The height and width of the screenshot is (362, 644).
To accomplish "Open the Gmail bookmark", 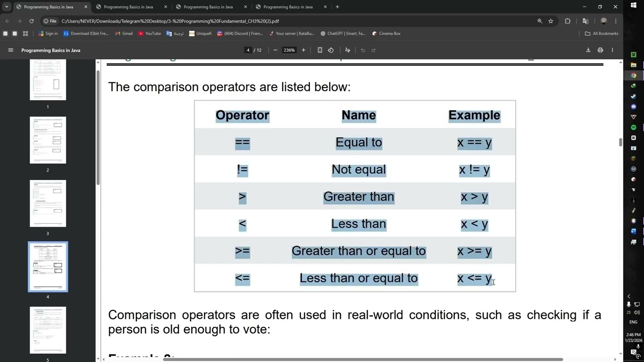I will pos(124,34).
